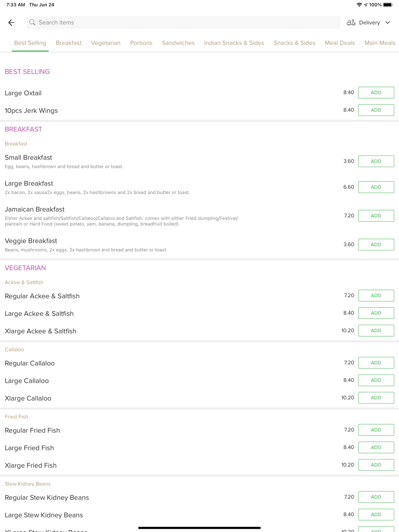The image size is (399, 532).
Task: Add Large Fried Fish
Action: point(376,447)
